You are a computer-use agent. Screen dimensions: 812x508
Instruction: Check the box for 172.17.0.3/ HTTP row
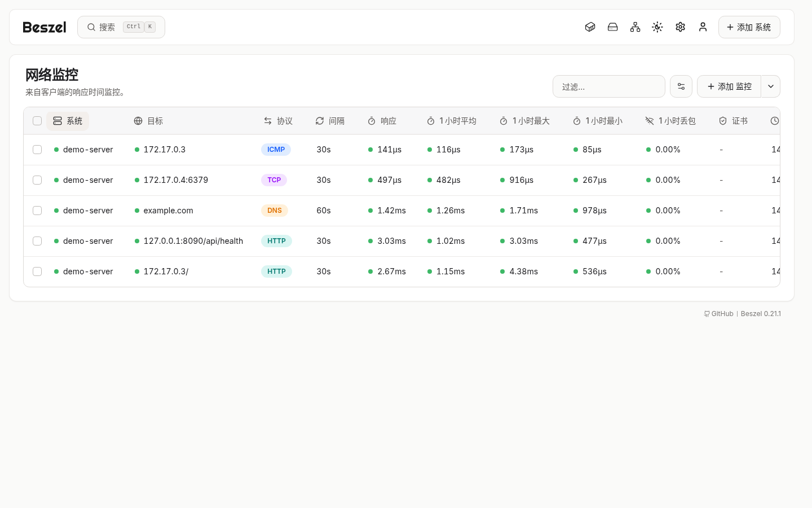[x=37, y=271]
